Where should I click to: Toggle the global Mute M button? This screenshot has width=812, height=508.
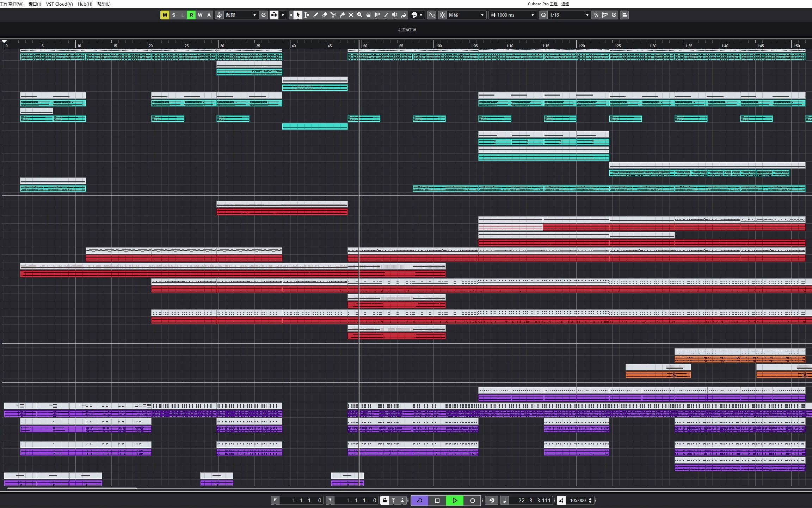click(165, 15)
